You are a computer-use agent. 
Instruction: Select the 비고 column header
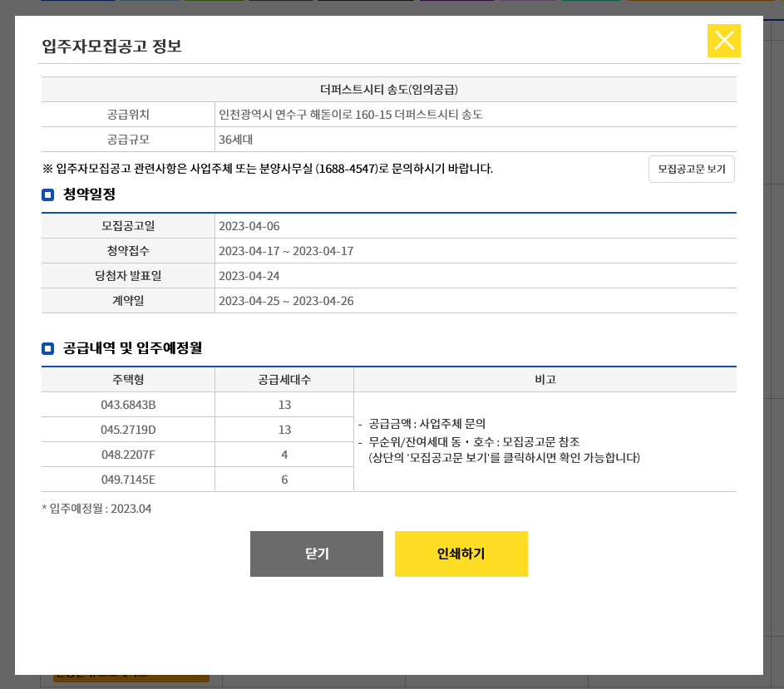545,380
